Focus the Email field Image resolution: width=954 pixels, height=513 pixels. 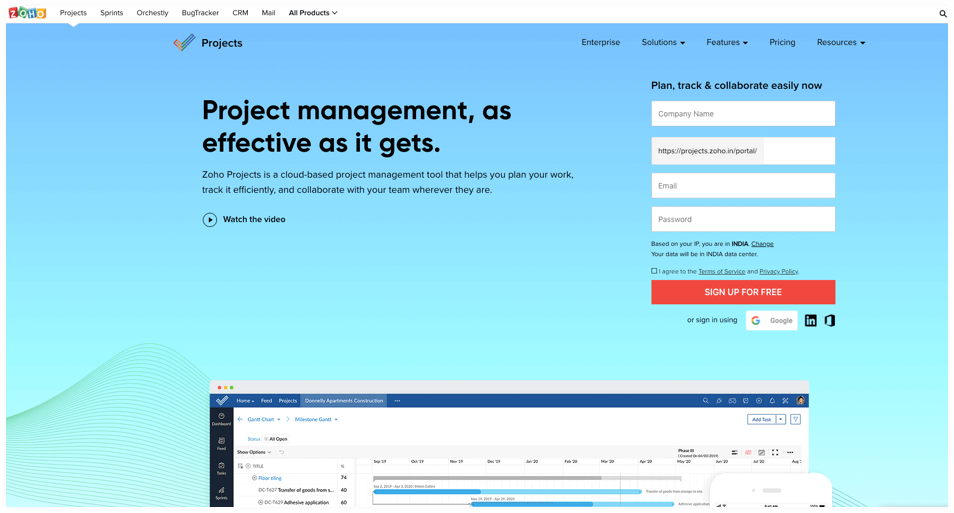[743, 186]
